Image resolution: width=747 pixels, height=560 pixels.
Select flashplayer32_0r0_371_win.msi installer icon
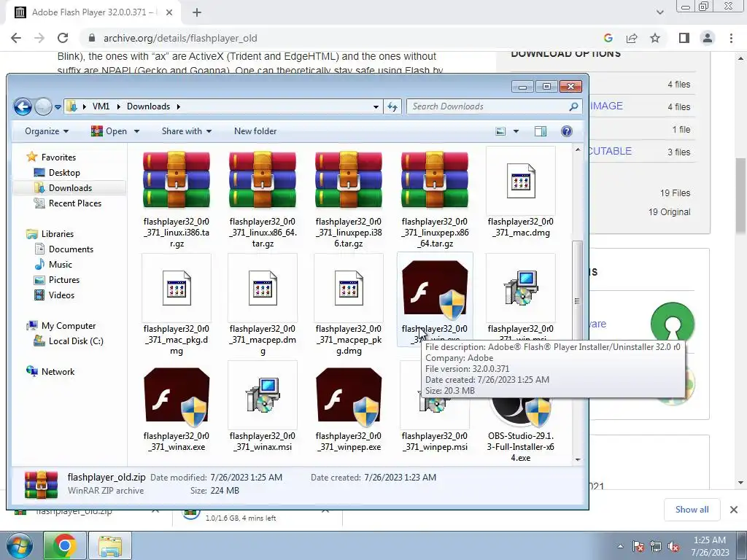[x=521, y=288]
